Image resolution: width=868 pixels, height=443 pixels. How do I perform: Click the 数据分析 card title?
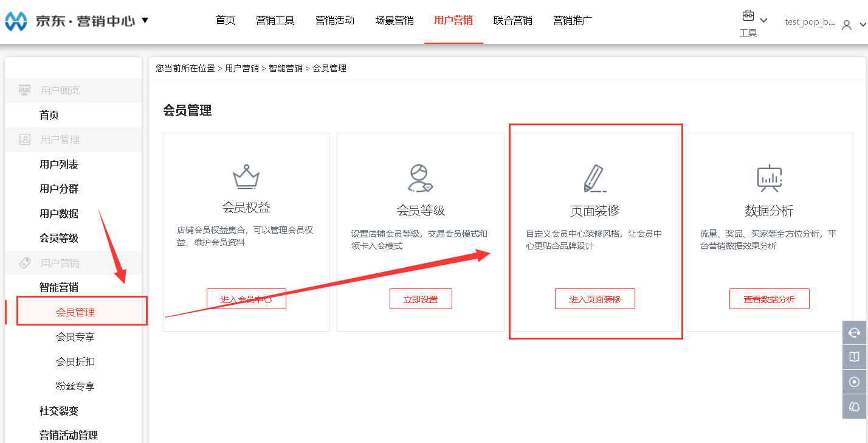tap(769, 211)
